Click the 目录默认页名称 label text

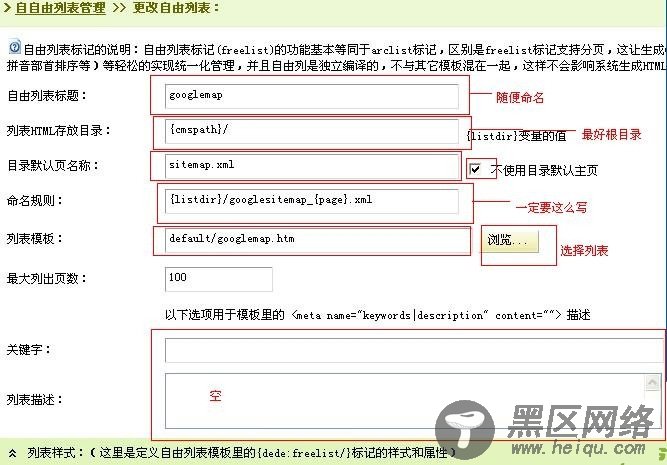click(x=53, y=165)
